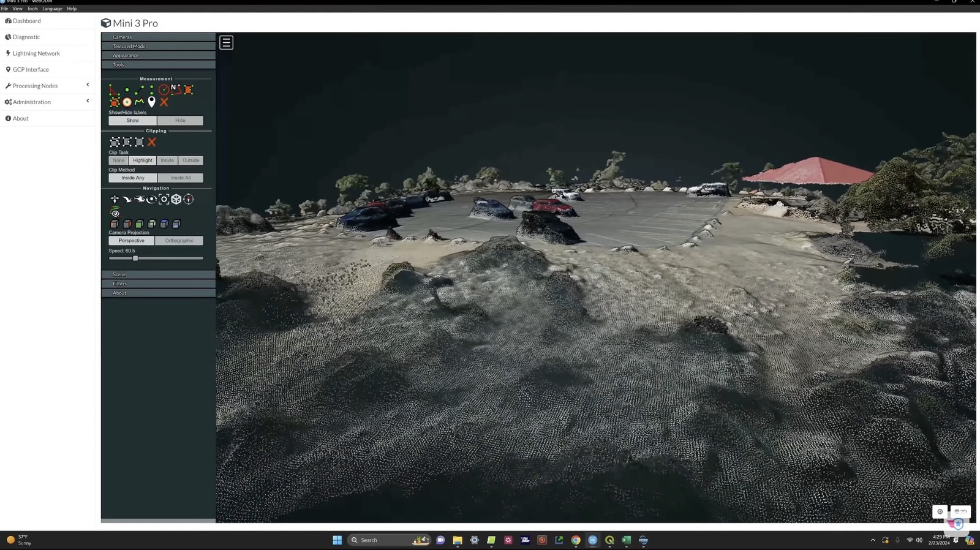Screen dimensions: 980x550
Task: Activate orbit control navigation
Action: coord(151,199)
